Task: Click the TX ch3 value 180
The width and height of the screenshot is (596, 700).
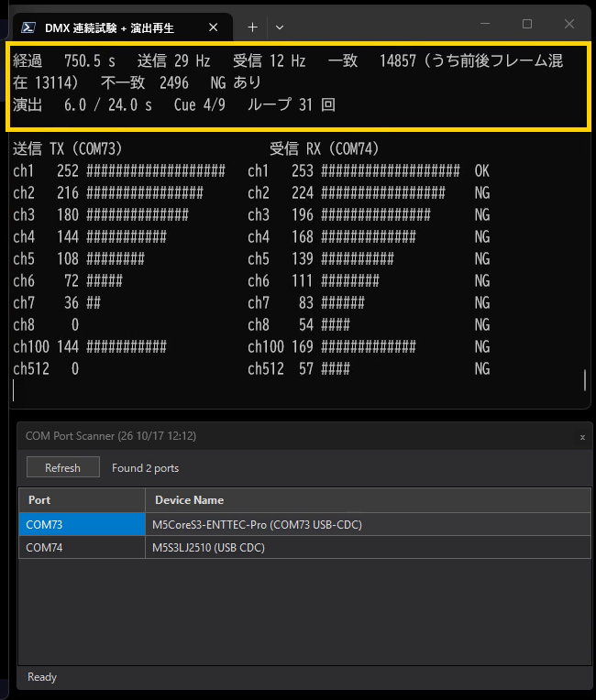Action: click(68, 214)
